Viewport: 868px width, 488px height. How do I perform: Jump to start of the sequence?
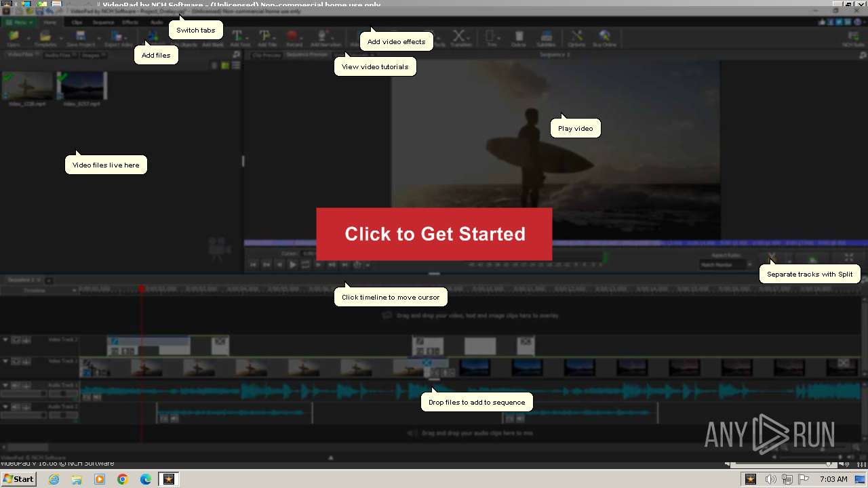(253, 265)
